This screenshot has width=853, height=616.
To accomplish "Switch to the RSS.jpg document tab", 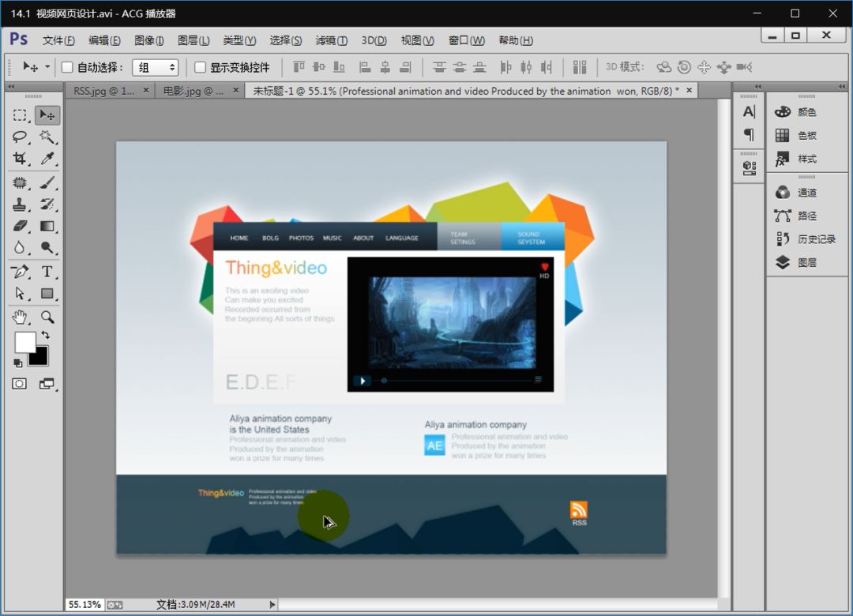I will point(103,91).
